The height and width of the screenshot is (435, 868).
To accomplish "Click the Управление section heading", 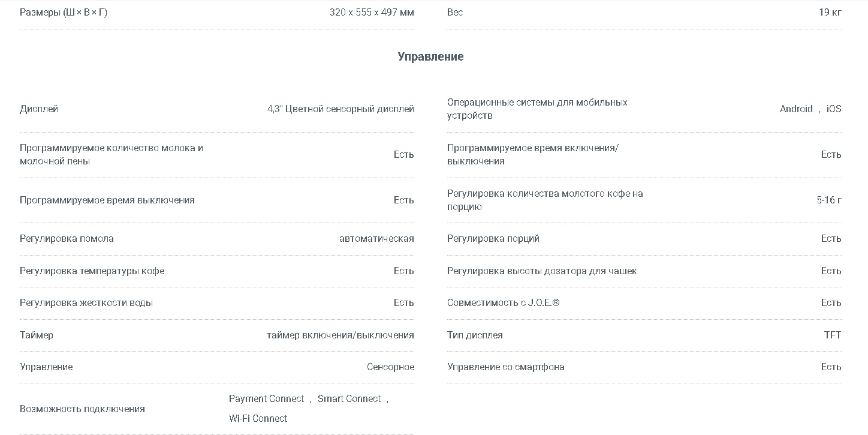I will pyautogui.click(x=430, y=56).
